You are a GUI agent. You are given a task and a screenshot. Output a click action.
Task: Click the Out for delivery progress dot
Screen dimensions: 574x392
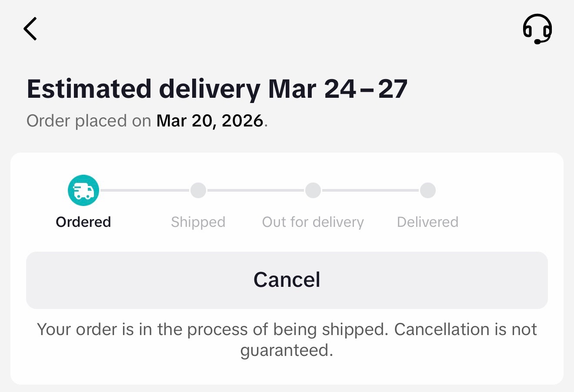pyautogui.click(x=313, y=190)
